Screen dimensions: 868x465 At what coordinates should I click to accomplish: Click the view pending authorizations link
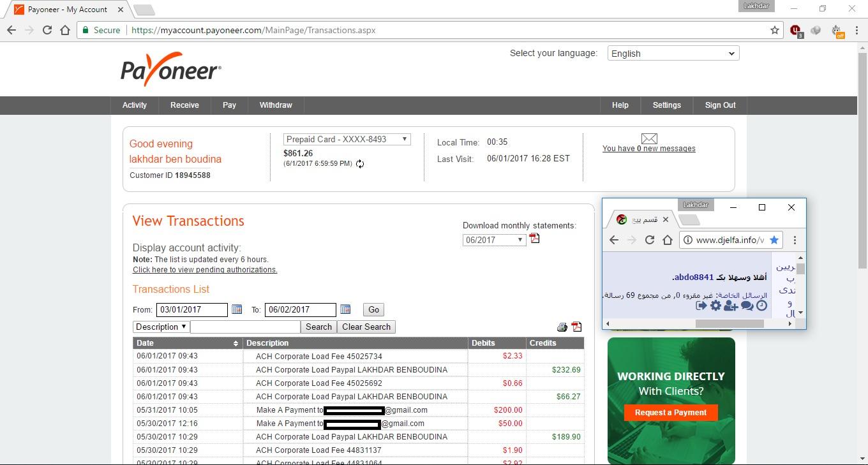tap(205, 270)
